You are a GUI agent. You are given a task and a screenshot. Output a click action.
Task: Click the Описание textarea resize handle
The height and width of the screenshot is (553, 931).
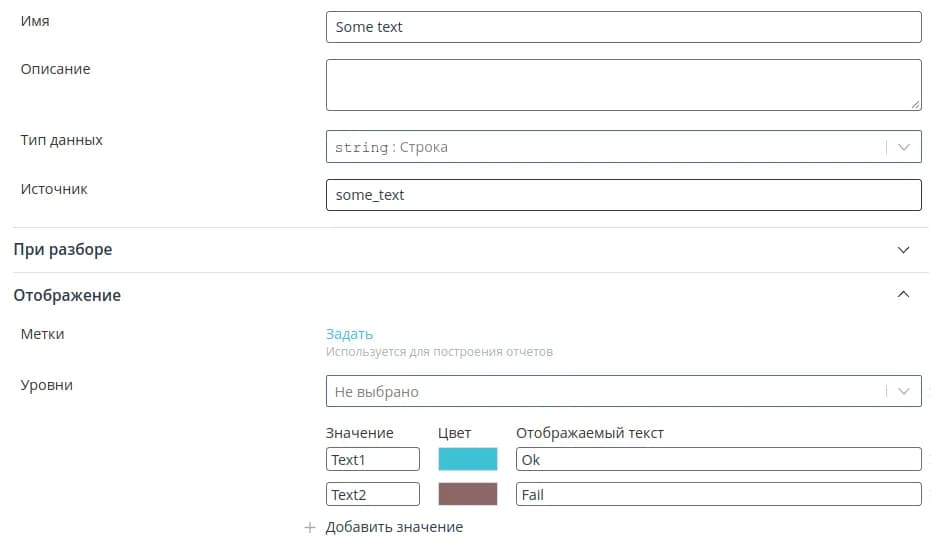pyautogui.click(x=915, y=103)
